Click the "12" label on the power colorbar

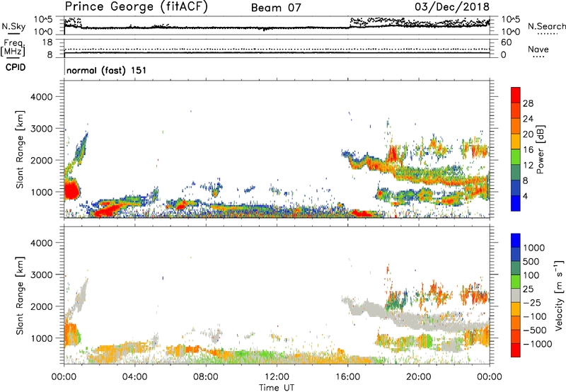[x=528, y=166]
